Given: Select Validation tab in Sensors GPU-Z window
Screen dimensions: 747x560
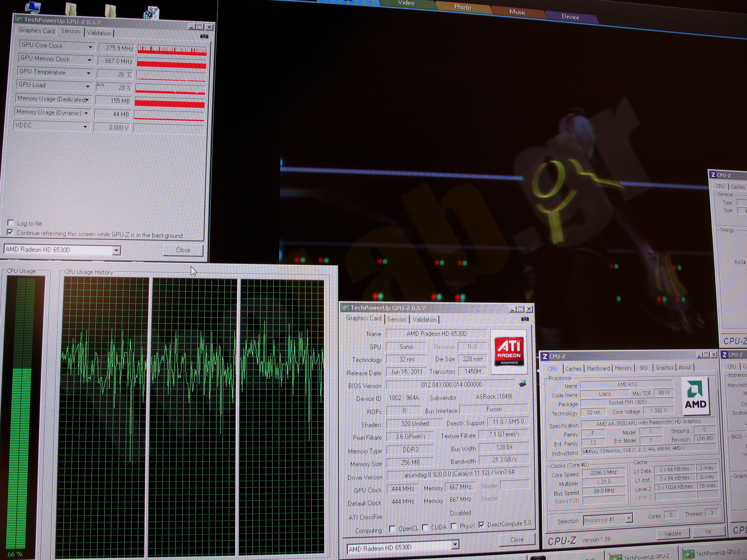Looking at the screenshot, I should (99, 33).
